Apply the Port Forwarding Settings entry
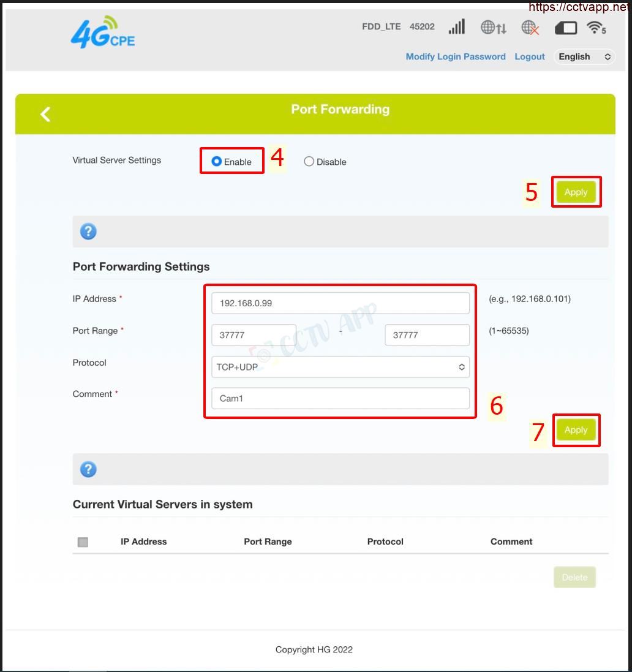Screen dimensions: 632x672 point(576,430)
